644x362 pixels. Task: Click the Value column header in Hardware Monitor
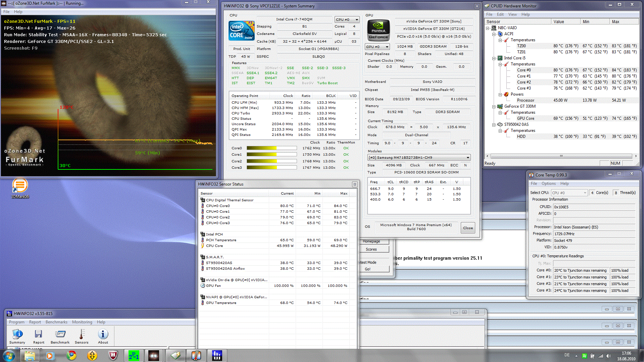565,22
